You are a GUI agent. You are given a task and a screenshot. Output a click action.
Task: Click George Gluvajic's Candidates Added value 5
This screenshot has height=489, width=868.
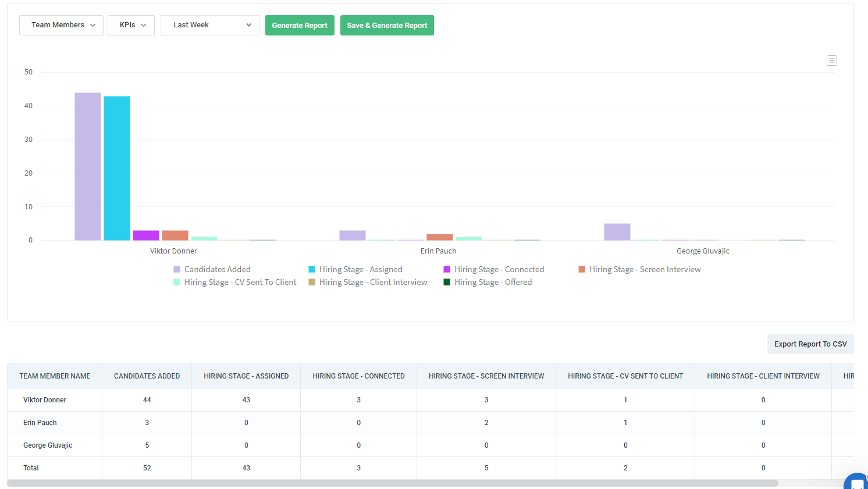[147, 445]
